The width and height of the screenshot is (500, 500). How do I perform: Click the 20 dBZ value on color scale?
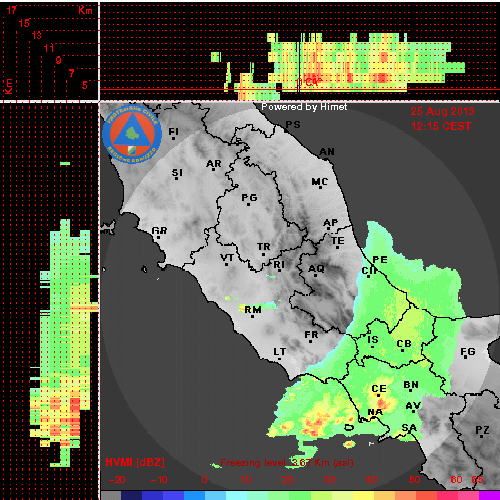tap(287, 480)
